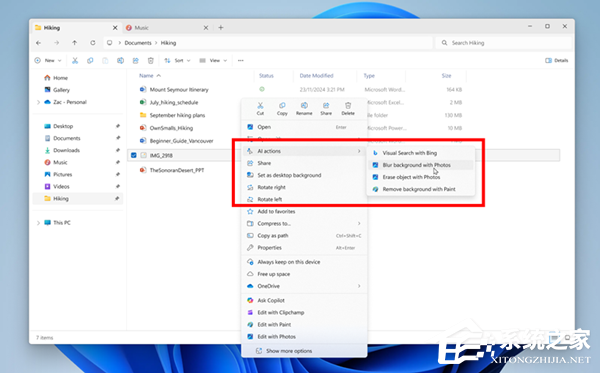The width and height of the screenshot is (600, 373).
Task: Choose Visual Search with Bing
Action: pyautogui.click(x=421, y=153)
